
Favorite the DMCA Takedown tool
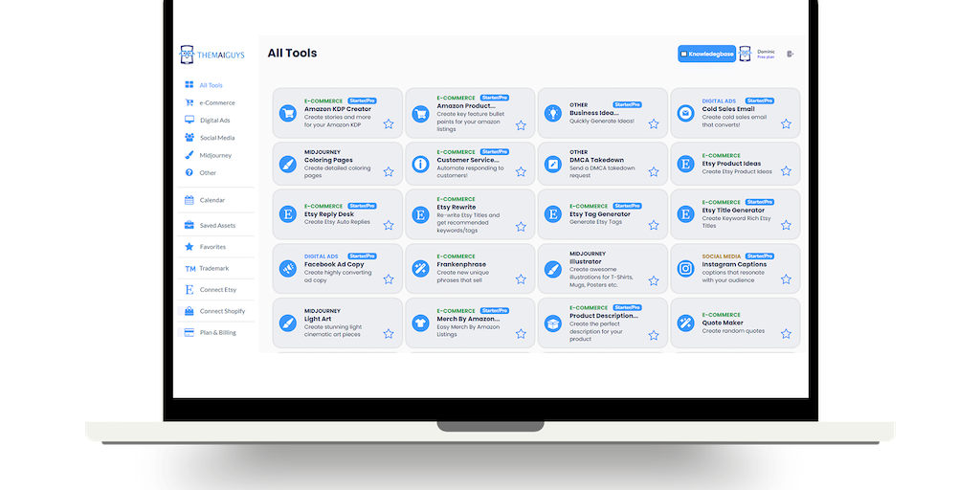click(654, 172)
